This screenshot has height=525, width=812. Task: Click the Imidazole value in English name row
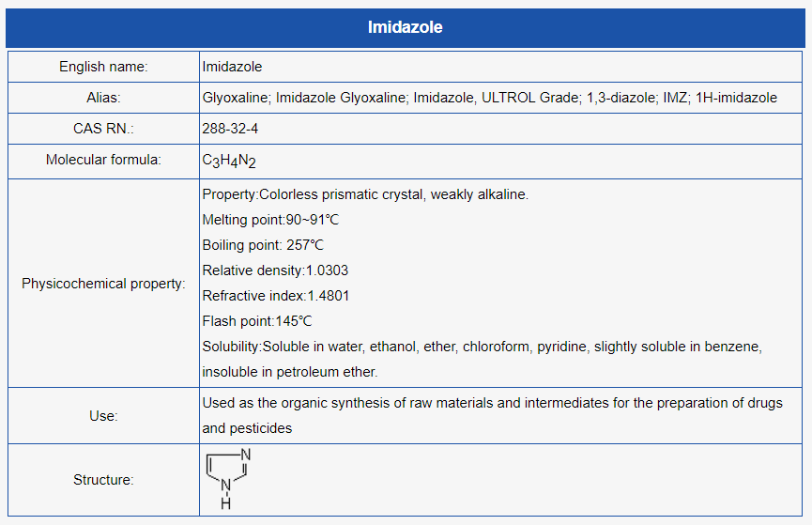[x=233, y=67]
